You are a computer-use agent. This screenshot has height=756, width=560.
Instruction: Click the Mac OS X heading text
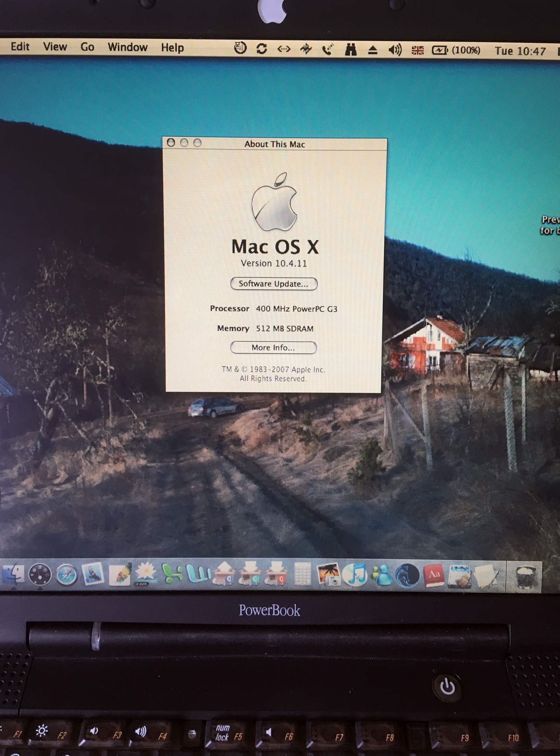275,247
